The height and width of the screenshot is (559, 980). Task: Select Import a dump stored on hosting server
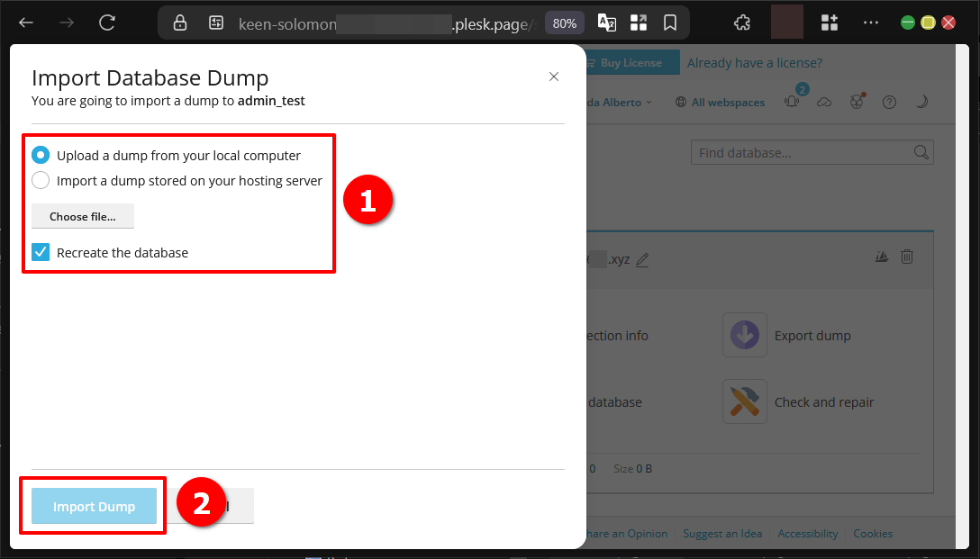[41, 180]
